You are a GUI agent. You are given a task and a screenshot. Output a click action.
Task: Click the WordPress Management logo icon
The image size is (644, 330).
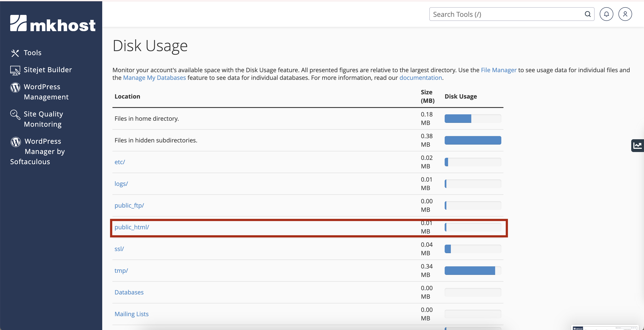[x=15, y=87]
